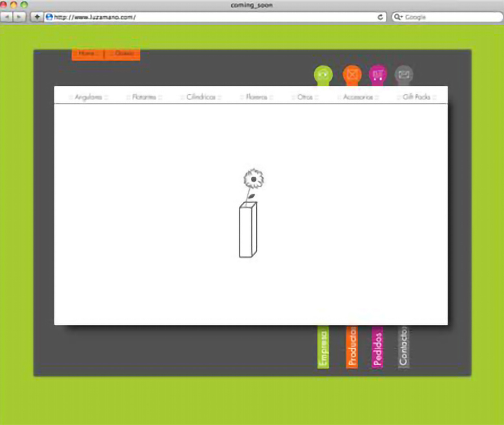This screenshot has width=504, height=425.
Task: Open the Accesorios category
Action: [358, 97]
